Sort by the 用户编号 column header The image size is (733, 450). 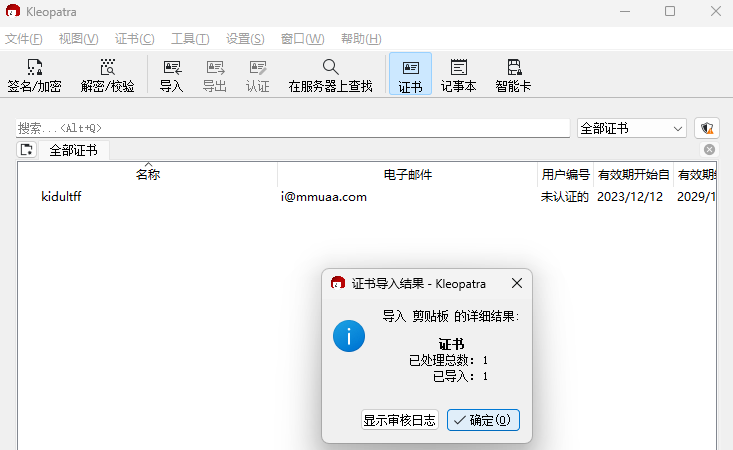[x=565, y=175]
